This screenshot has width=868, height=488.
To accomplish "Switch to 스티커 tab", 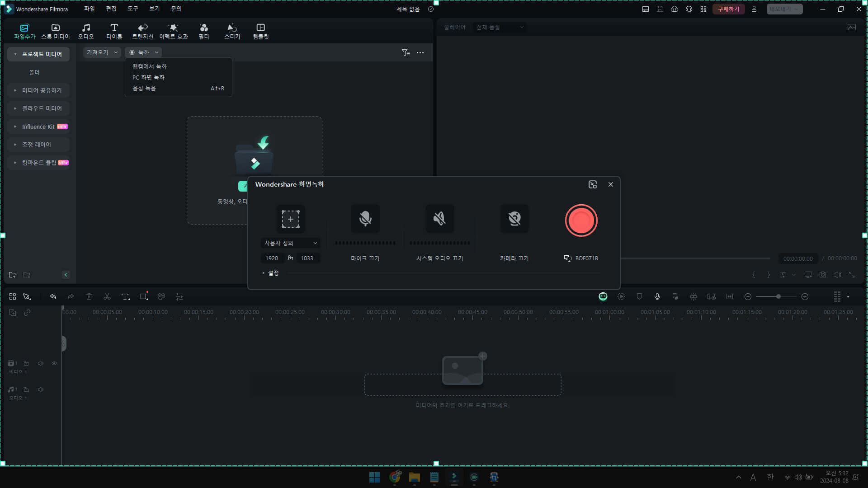I will [232, 32].
